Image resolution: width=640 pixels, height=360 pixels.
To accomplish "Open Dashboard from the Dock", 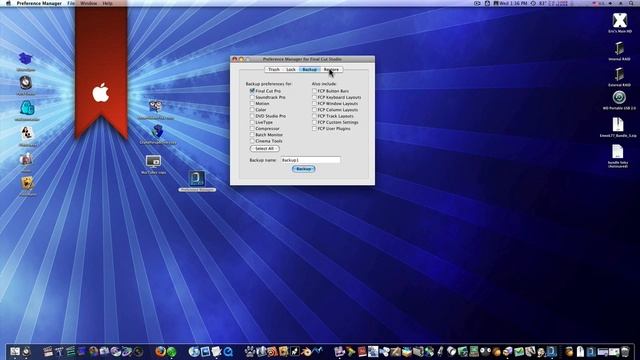I will pos(27,351).
